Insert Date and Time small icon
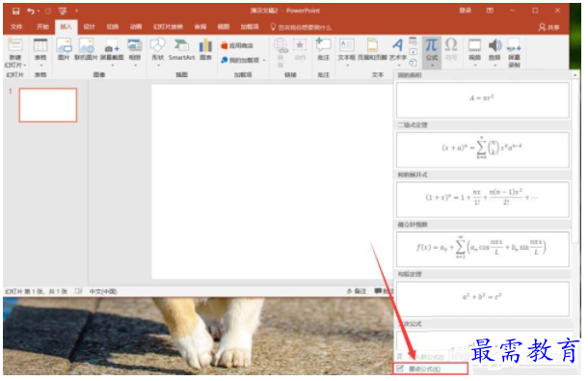 413,41
